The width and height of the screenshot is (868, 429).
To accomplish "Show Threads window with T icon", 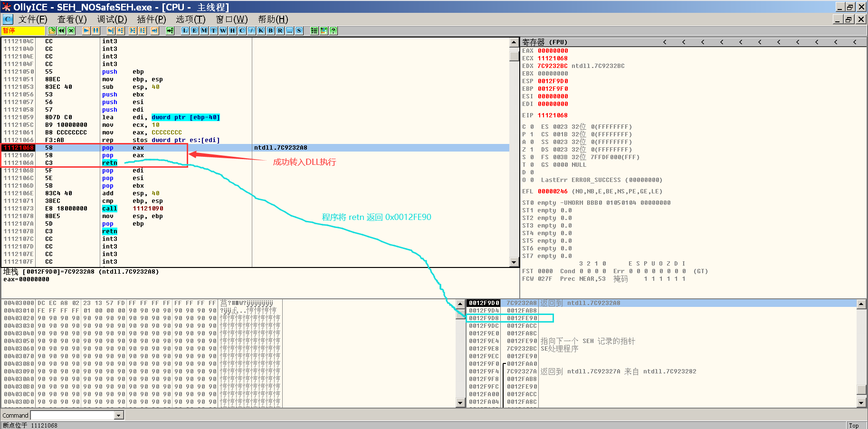I will pyautogui.click(x=213, y=30).
